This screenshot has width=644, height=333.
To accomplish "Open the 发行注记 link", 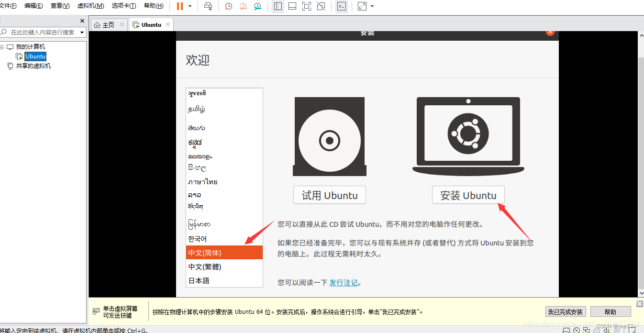I will click(x=343, y=283).
